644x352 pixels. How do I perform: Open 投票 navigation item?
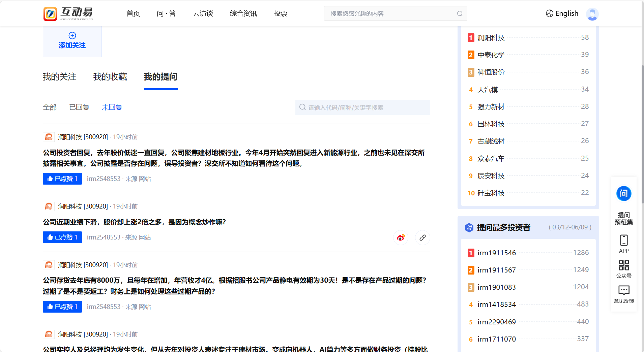click(281, 13)
